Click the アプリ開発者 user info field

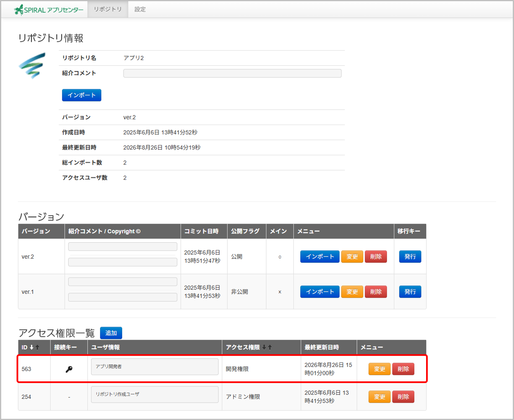click(155, 367)
